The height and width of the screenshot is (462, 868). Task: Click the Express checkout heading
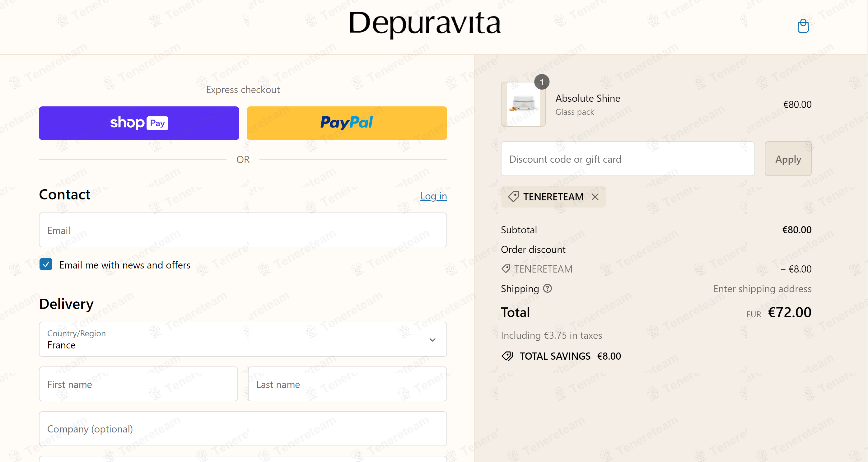[x=243, y=89]
